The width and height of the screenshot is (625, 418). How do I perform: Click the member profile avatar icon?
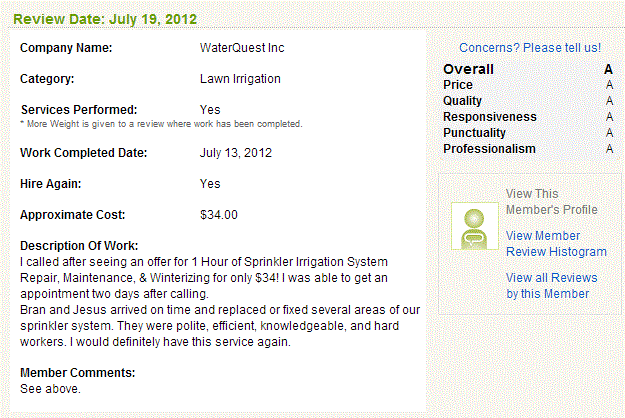tap(474, 226)
